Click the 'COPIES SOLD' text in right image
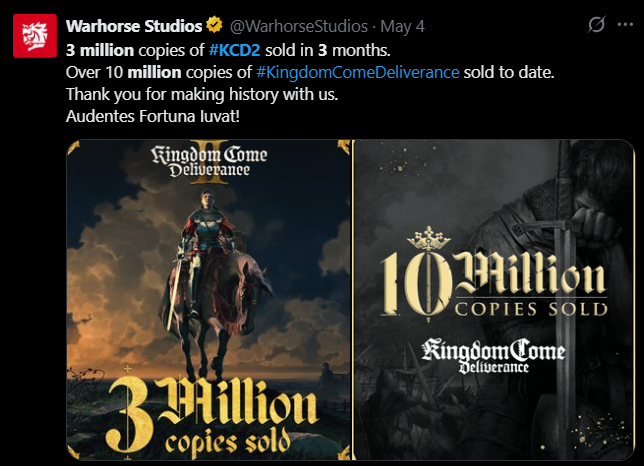Image resolution: width=644 pixels, height=466 pixels. (531, 309)
